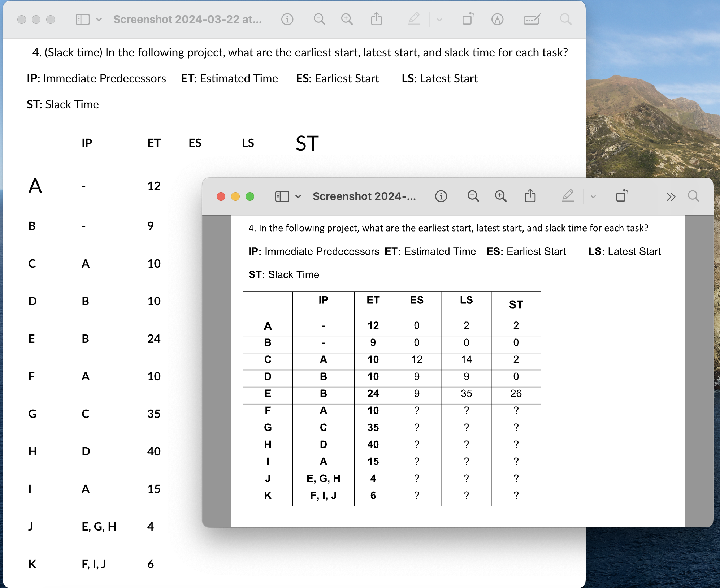Show the info inspector in the front window
The image size is (720, 588).
click(441, 196)
